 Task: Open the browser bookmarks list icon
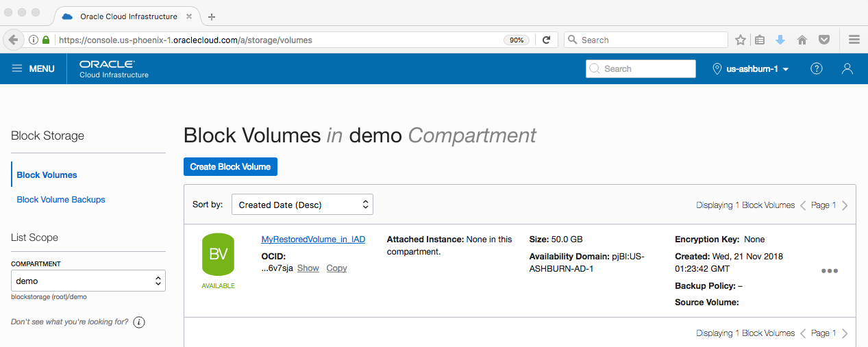coord(760,40)
